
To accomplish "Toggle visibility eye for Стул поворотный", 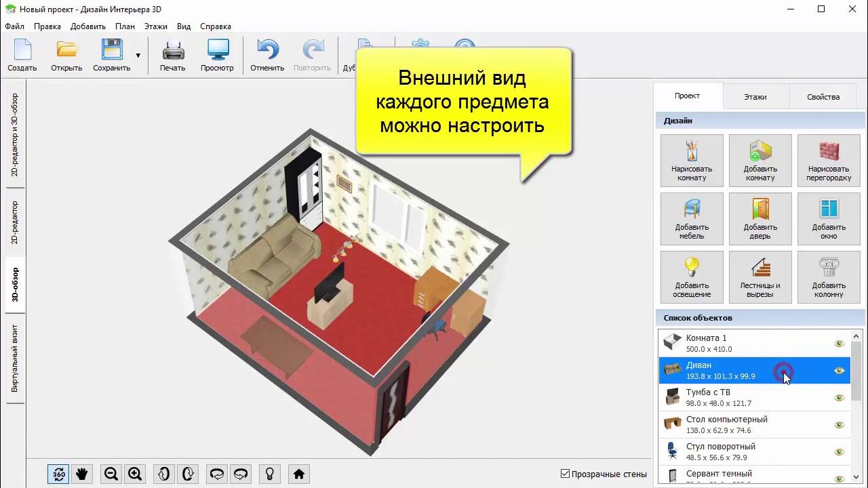I will tap(840, 452).
